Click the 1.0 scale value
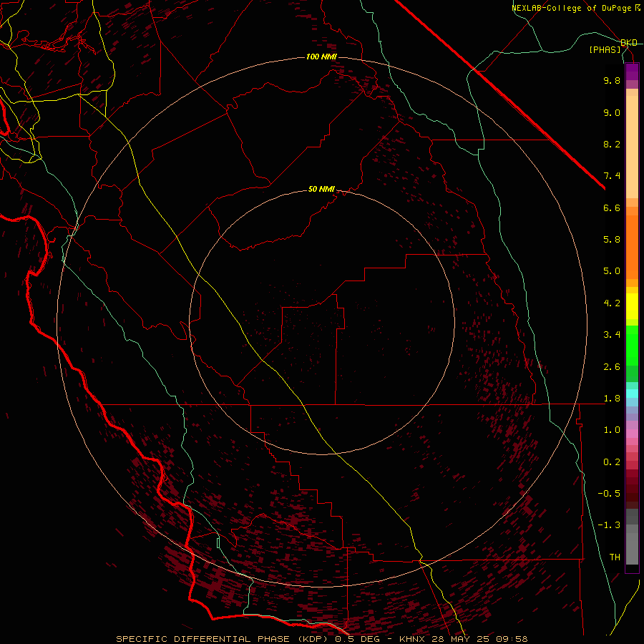Viewport: 644px width, 644px height. (612, 430)
